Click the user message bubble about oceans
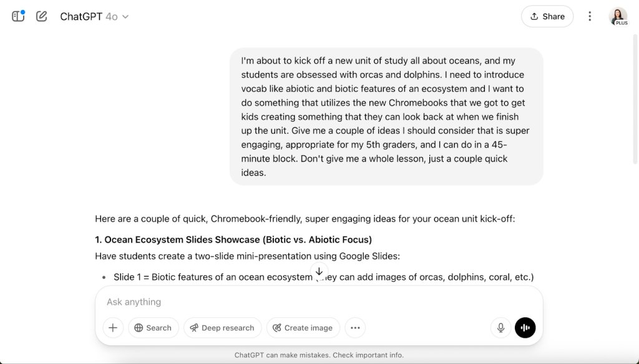The height and width of the screenshot is (364, 639). pos(386,117)
